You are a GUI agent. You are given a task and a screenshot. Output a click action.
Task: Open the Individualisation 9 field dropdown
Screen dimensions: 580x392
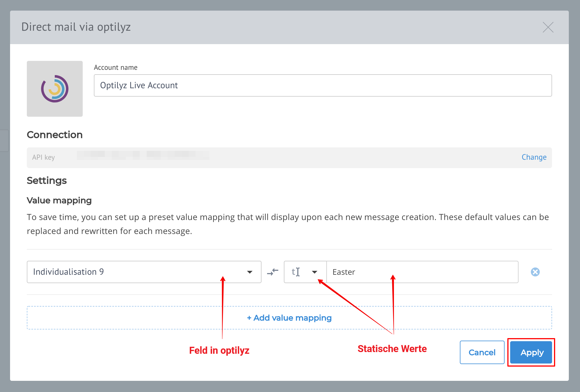coord(137,272)
